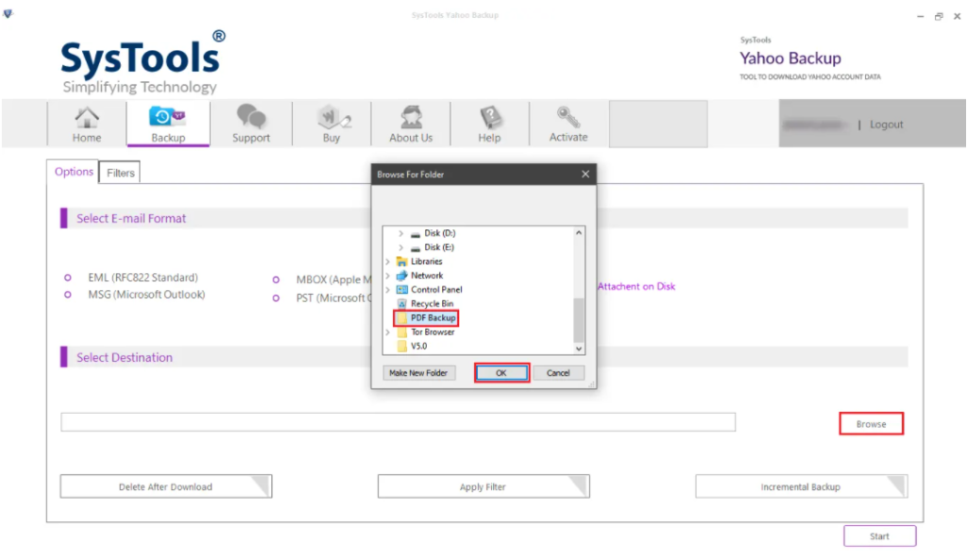Viewport: 967px width, 560px height.
Task: Expand the Tor Browser folder node
Action: (x=388, y=332)
